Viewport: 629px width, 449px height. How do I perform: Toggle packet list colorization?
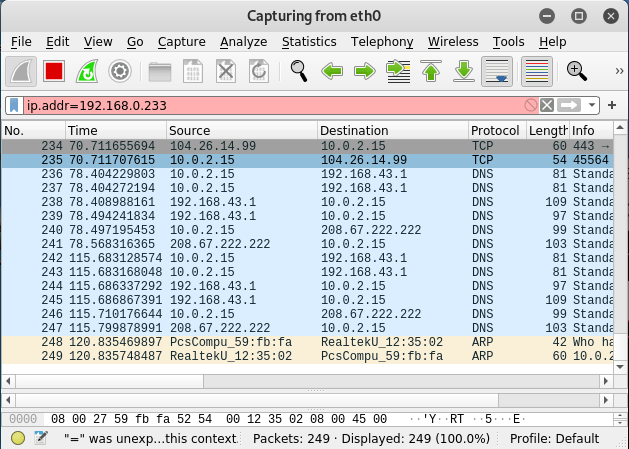click(x=537, y=71)
